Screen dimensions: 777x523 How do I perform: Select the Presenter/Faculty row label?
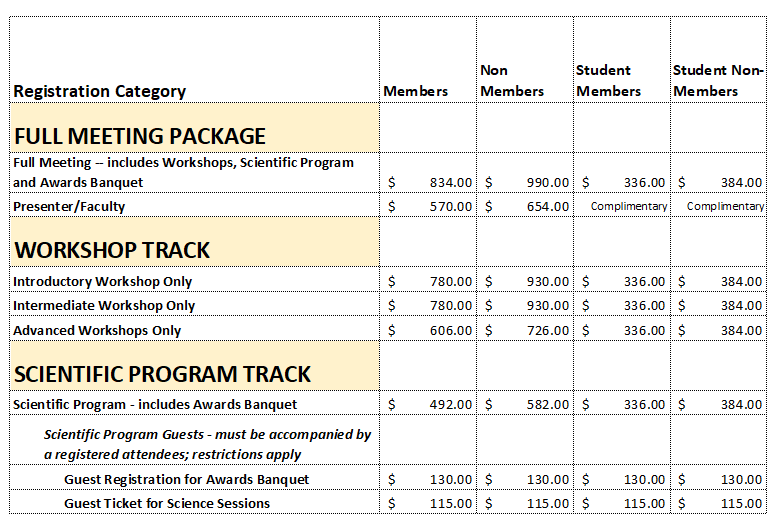(x=69, y=207)
